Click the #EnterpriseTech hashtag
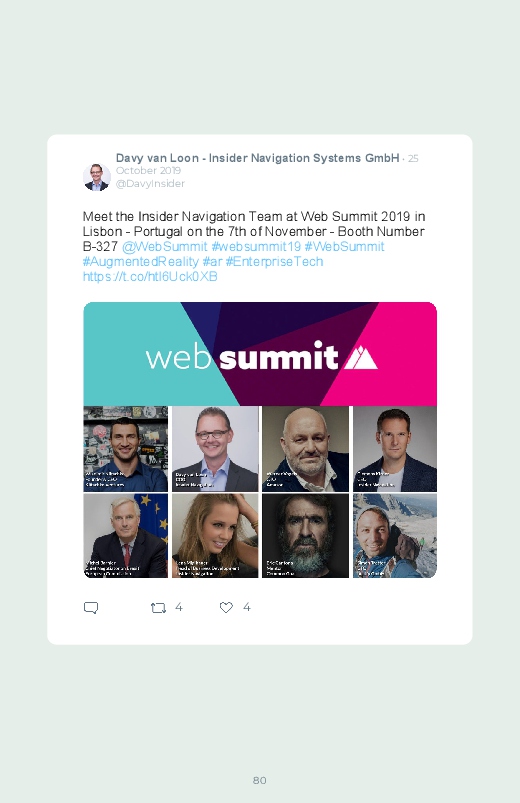 coord(275,262)
